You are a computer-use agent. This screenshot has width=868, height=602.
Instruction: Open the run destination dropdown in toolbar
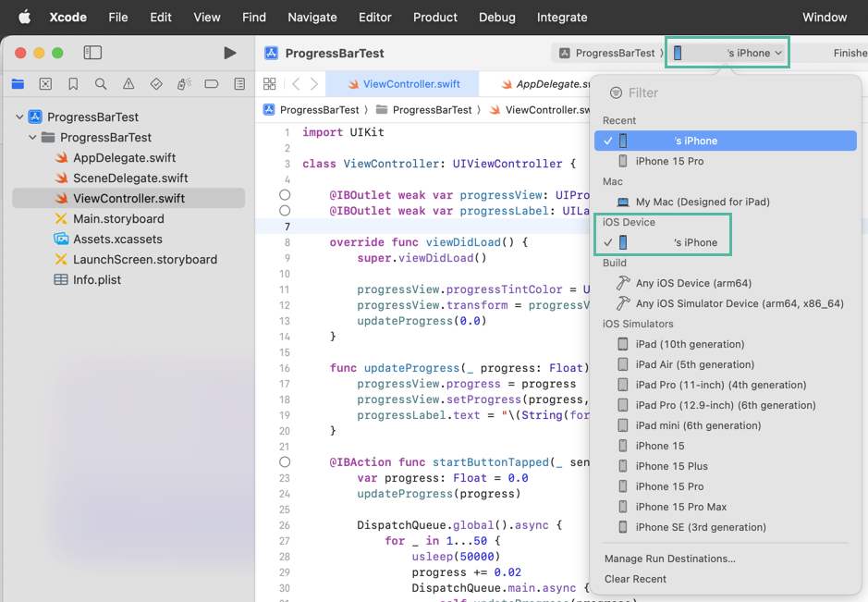click(727, 53)
